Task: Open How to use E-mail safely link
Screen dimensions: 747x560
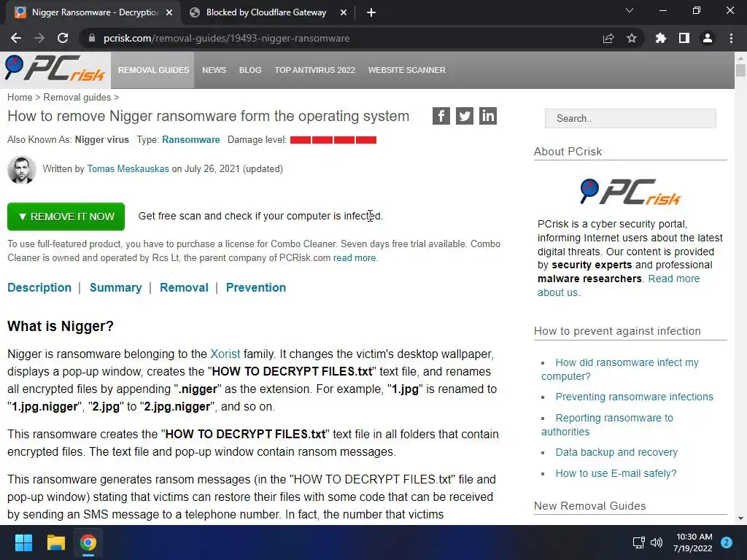Action: pyautogui.click(x=616, y=473)
